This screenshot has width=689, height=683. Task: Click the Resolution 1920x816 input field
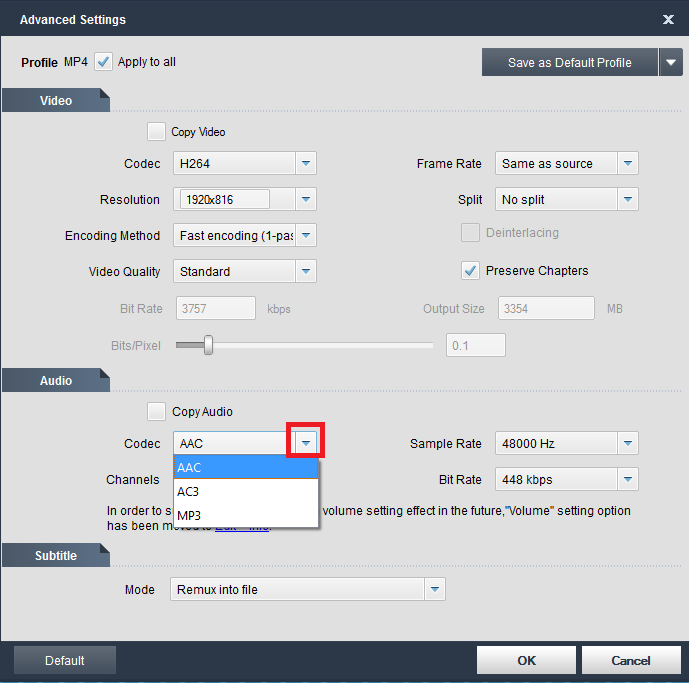(225, 199)
